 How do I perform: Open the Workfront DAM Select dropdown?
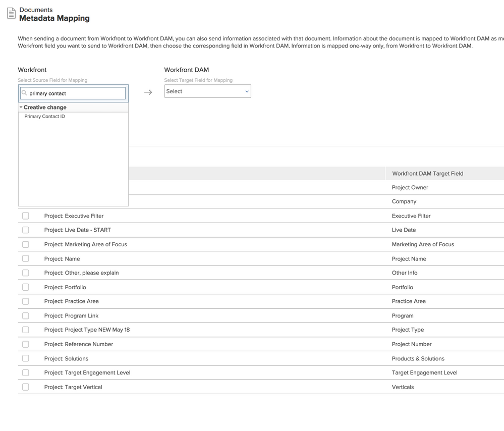click(207, 91)
